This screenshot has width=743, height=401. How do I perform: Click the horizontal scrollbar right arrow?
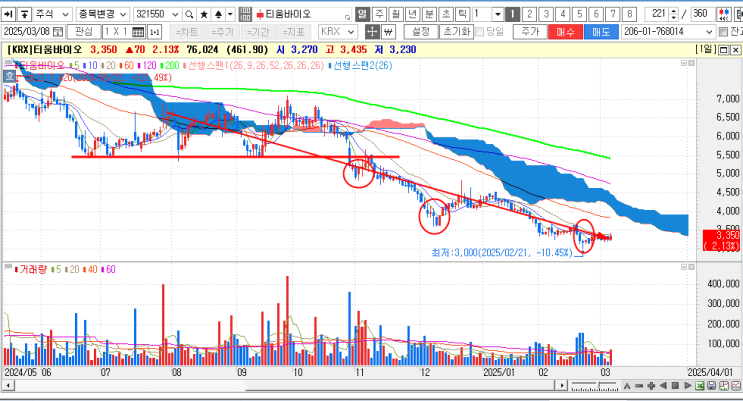point(562,386)
